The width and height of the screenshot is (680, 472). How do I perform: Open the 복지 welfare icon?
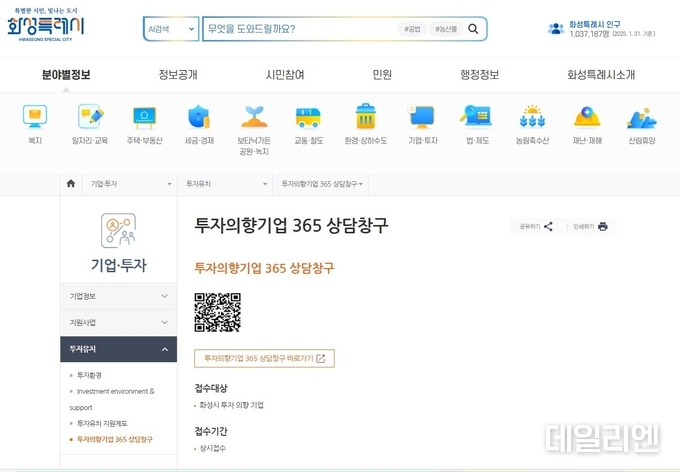coord(35,116)
